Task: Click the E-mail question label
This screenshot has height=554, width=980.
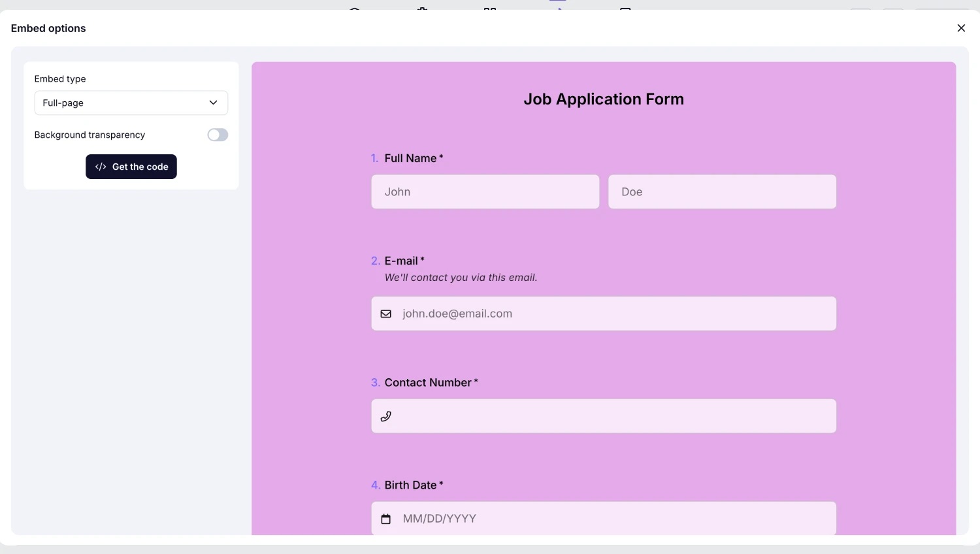Action: point(401,261)
